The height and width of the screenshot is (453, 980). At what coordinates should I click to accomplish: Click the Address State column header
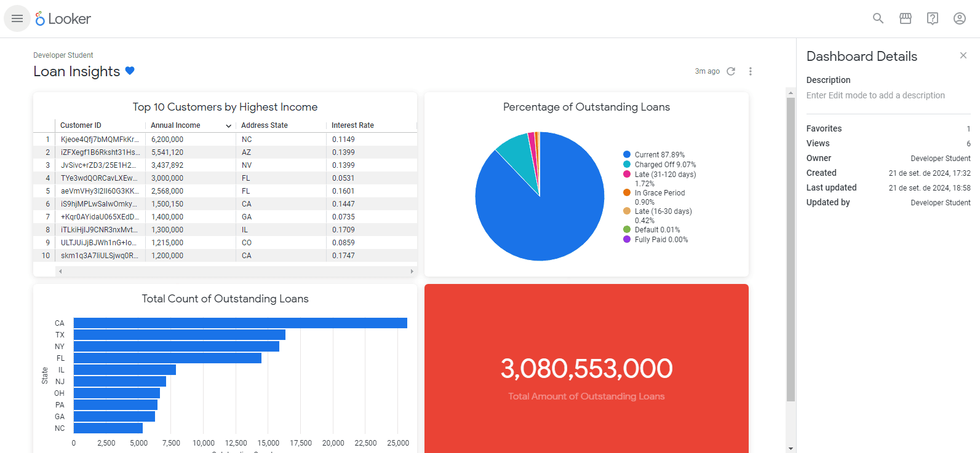(264, 125)
